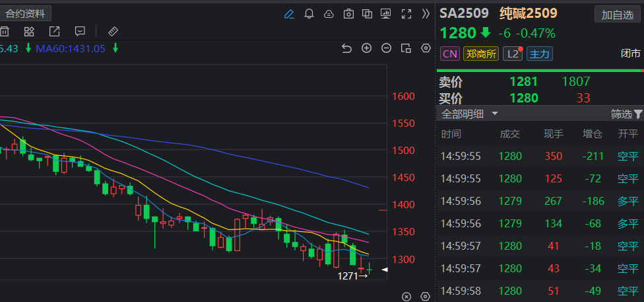
Task: Toggle the L2 level-2 data badge
Action: pos(513,54)
